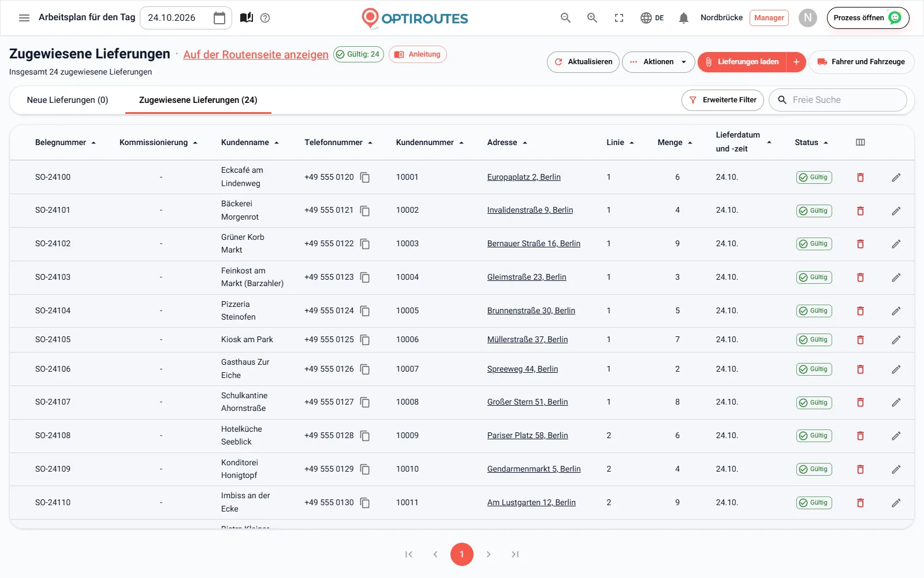Click the column settings icon

click(x=860, y=142)
